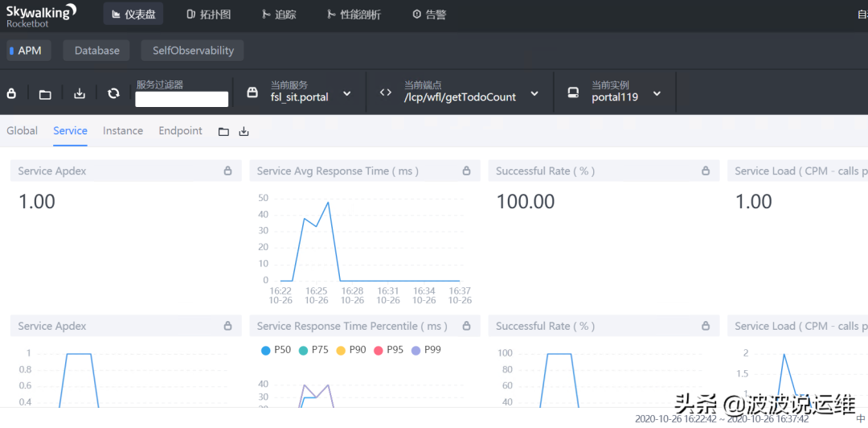Expand the current instance portal119 dropdown
868x428 pixels.
[x=657, y=93]
